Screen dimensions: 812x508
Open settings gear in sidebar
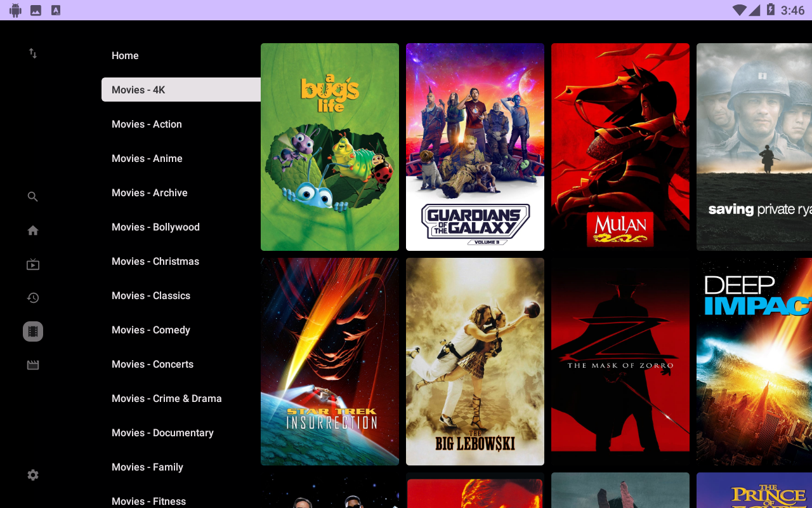coord(33,475)
